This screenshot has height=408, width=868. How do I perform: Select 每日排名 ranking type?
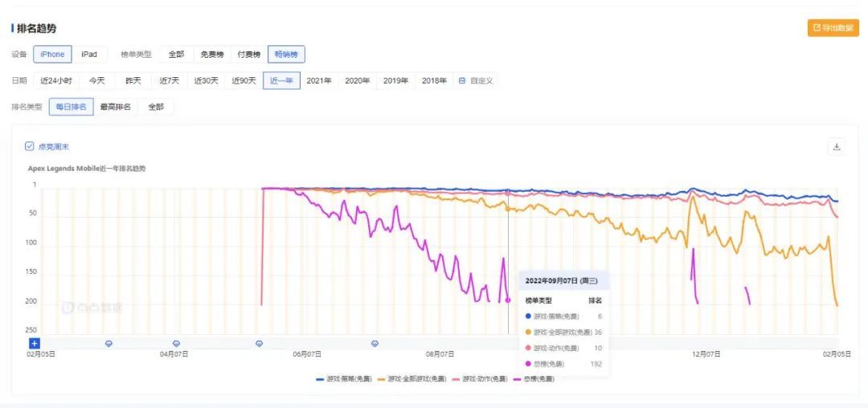point(71,107)
